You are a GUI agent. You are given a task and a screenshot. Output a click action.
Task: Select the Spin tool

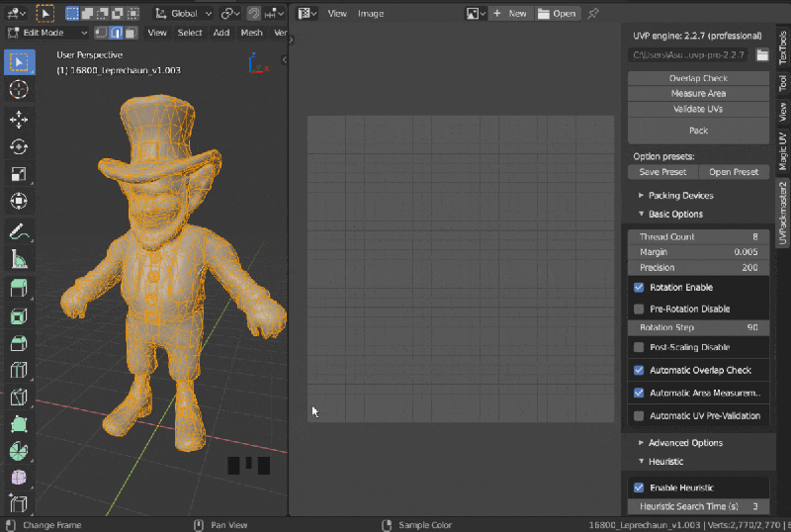(x=19, y=451)
